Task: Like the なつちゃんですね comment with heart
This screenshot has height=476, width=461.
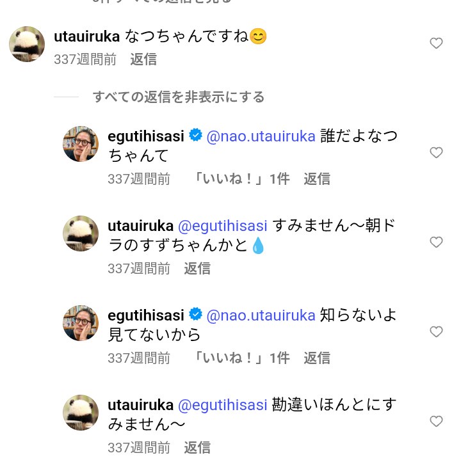Action: pos(436,44)
